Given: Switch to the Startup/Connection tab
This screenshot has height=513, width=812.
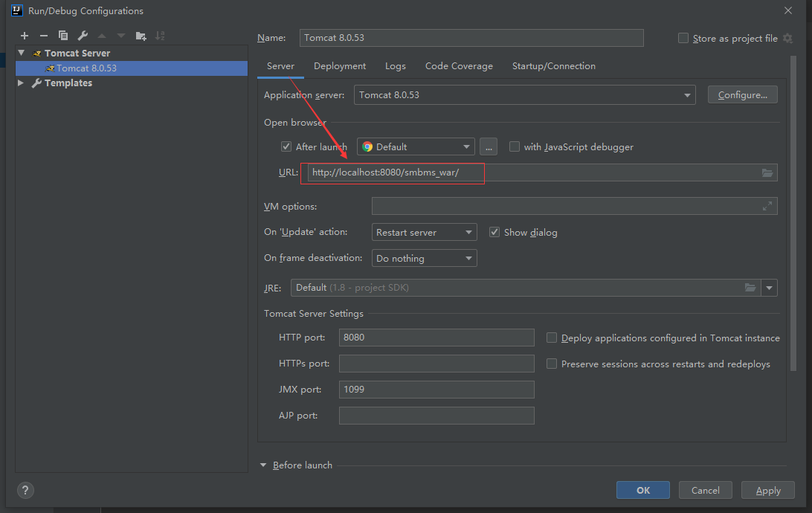Looking at the screenshot, I should tap(553, 66).
